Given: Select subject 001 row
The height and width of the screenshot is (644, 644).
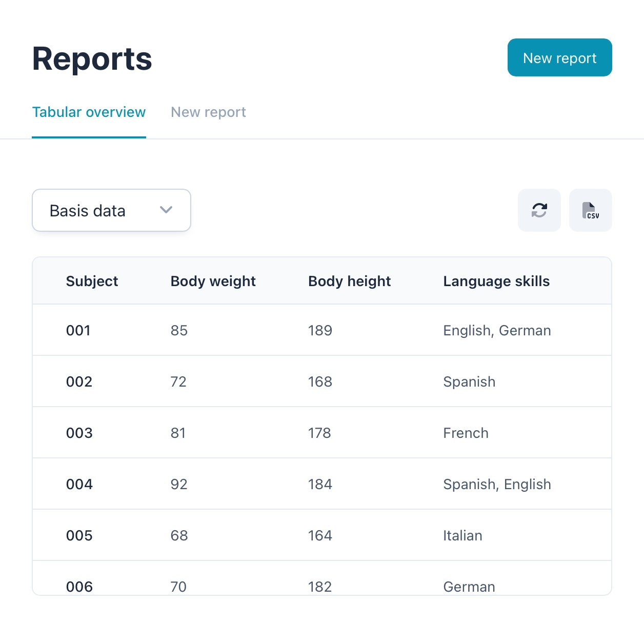Looking at the screenshot, I should coord(78,330).
